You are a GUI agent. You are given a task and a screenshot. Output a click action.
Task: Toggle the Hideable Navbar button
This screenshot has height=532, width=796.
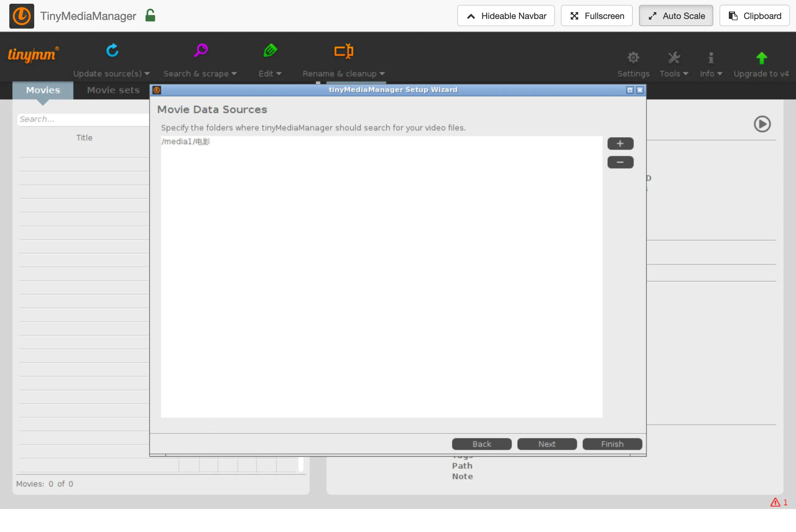506,16
